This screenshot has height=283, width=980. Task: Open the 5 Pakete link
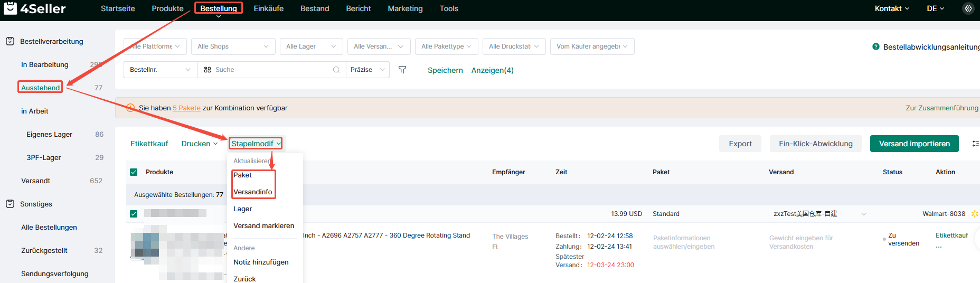(x=186, y=108)
